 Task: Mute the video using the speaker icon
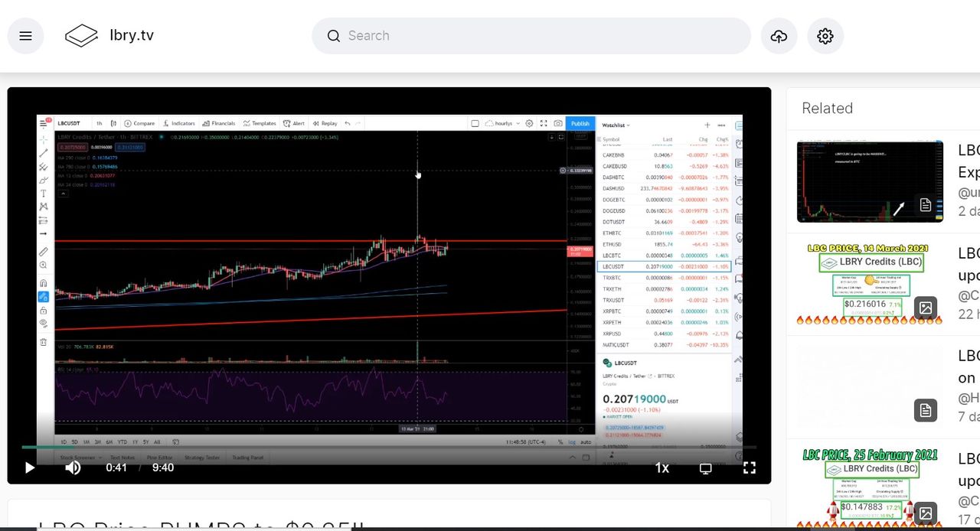[73, 467]
